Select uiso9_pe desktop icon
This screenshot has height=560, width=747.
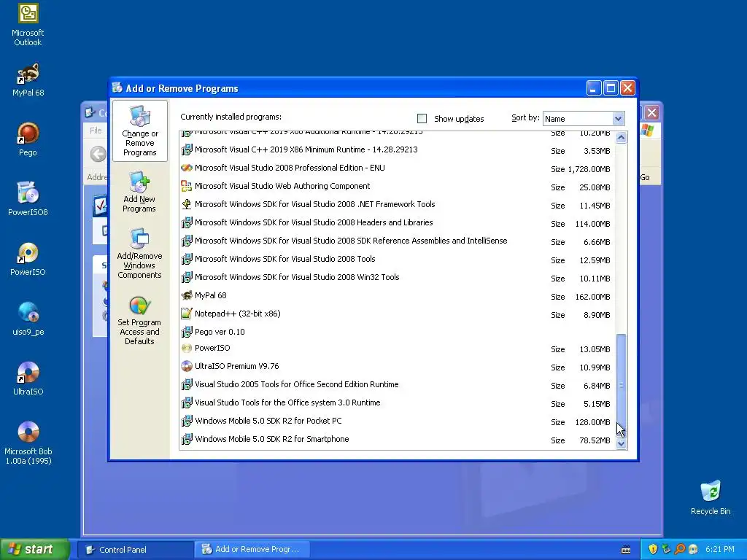[28, 319]
